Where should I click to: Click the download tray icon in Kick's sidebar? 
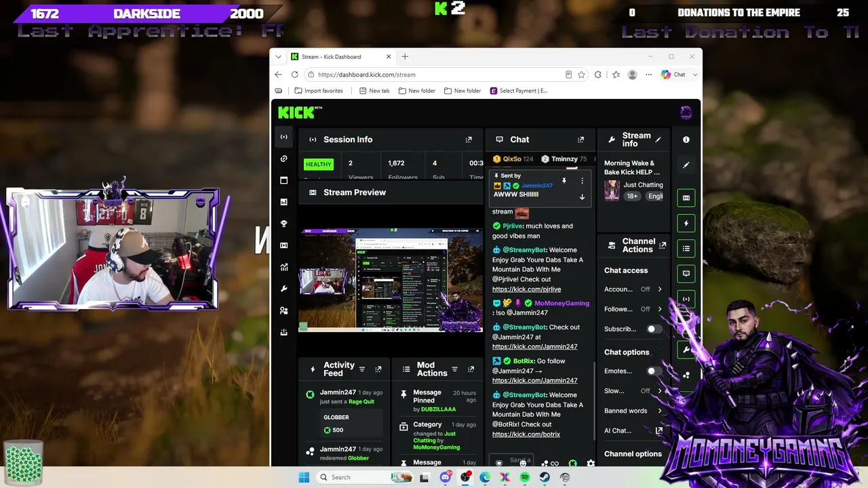[284, 332]
